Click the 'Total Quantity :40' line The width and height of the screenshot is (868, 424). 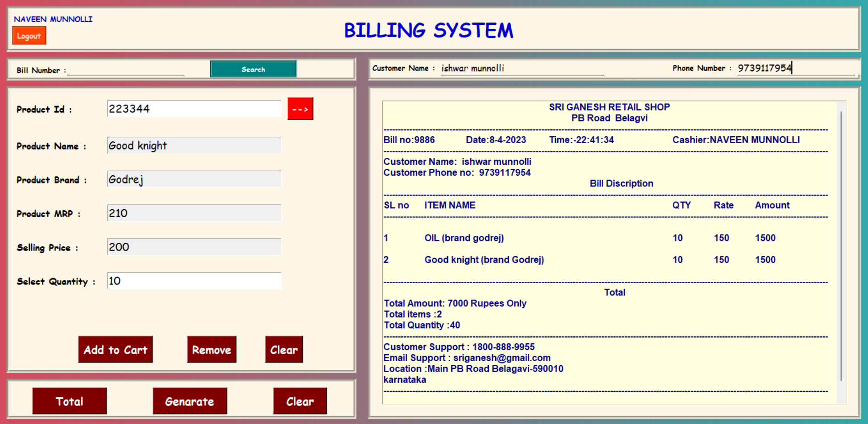coord(422,325)
